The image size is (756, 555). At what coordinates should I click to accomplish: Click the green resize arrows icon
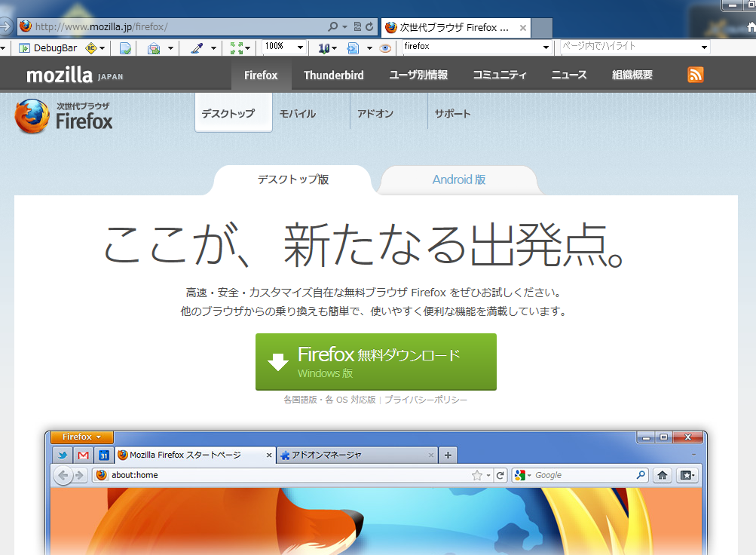point(236,48)
